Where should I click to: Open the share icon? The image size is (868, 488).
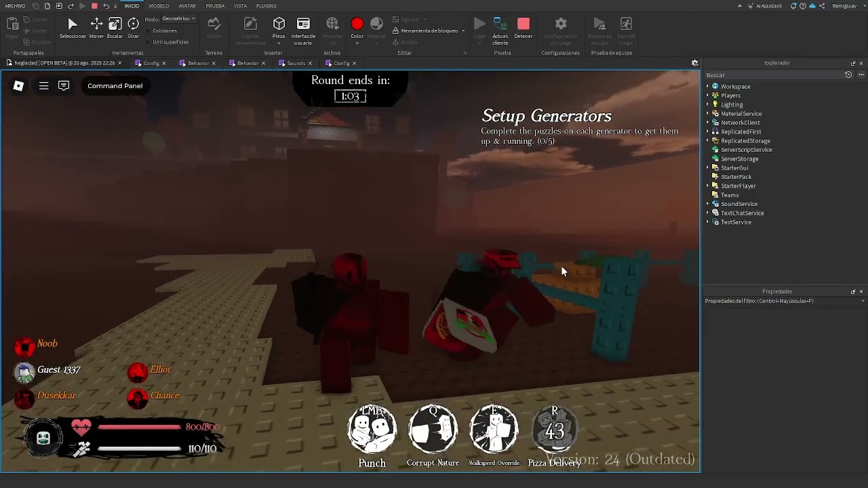pos(821,6)
